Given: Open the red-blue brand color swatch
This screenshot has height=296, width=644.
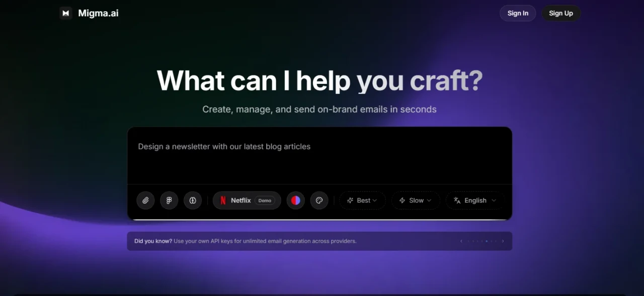Looking at the screenshot, I should [296, 201].
